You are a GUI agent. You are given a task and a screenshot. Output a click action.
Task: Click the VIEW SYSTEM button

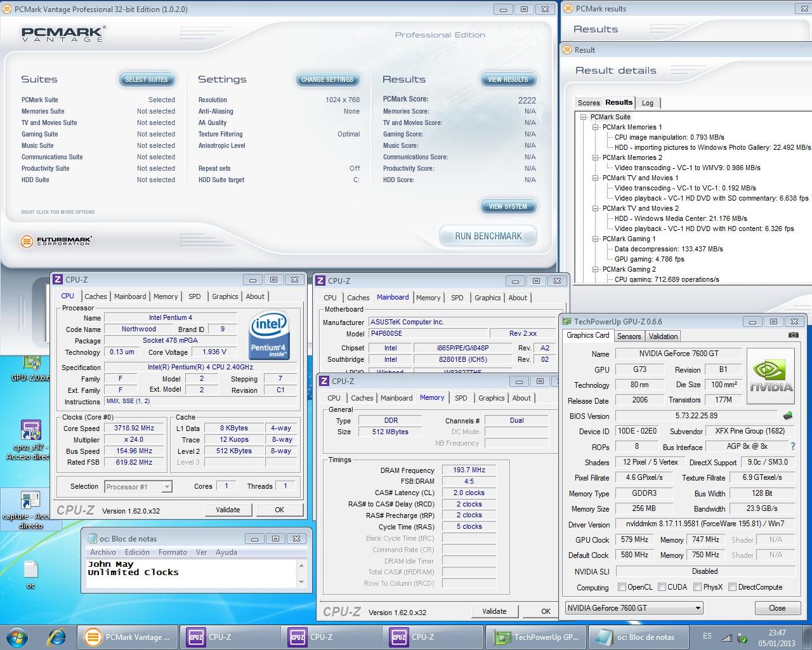tap(508, 206)
